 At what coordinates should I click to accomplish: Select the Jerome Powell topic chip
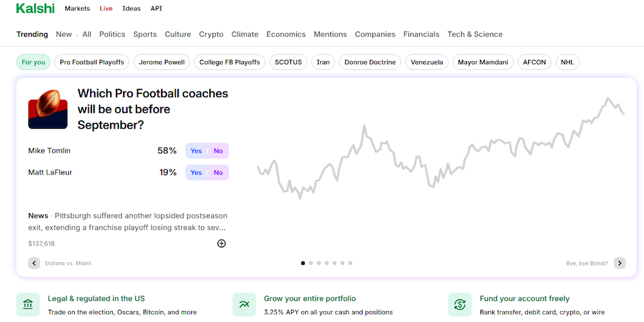(162, 62)
